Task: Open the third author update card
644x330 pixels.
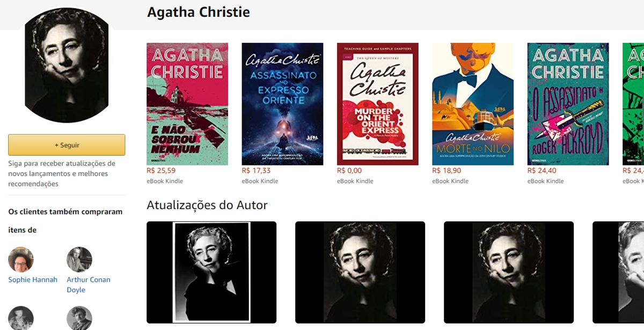Action: (509, 272)
